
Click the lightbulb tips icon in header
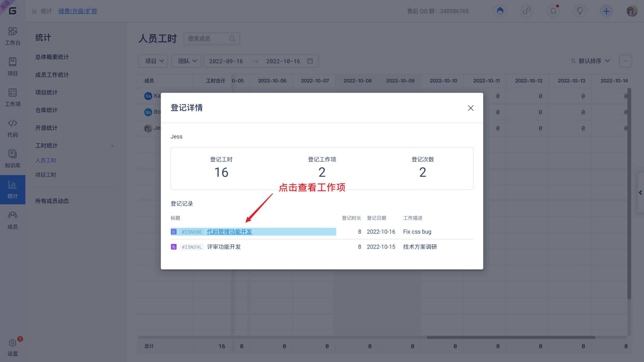pyautogui.click(x=580, y=11)
